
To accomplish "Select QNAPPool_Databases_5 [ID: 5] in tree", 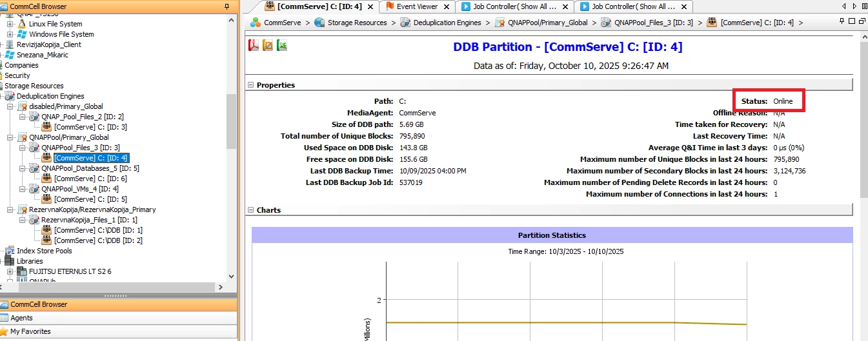I will pyautogui.click(x=90, y=168).
